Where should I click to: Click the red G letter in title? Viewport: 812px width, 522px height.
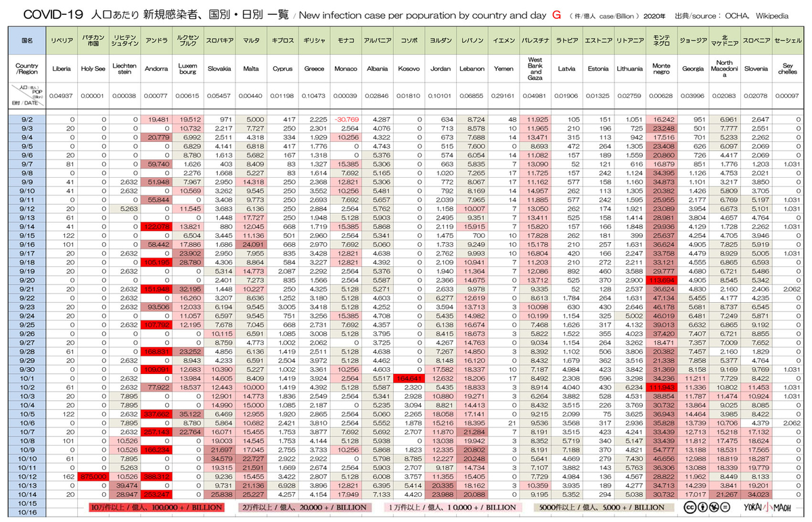click(556, 14)
